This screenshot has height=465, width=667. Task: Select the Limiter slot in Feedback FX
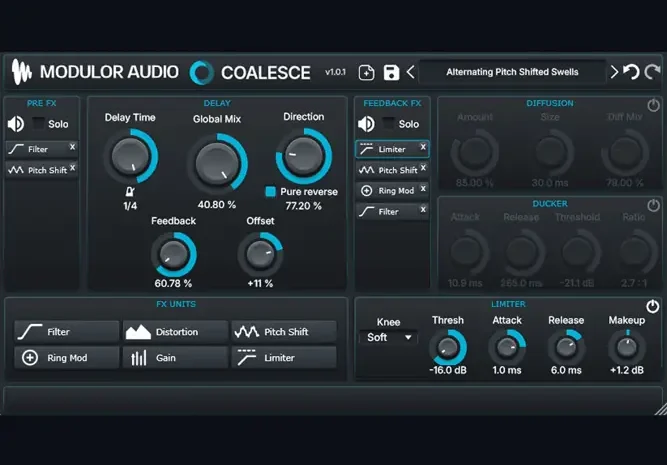(392, 149)
